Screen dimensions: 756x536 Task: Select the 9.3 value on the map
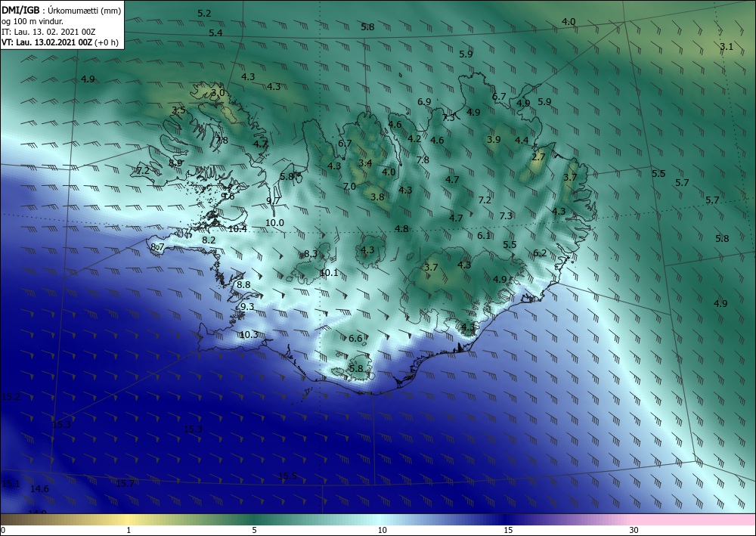[247, 307]
